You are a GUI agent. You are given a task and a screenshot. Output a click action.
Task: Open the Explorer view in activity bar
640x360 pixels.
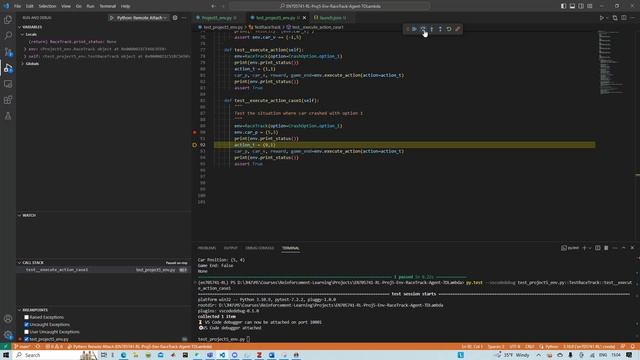[x=8, y=20]
